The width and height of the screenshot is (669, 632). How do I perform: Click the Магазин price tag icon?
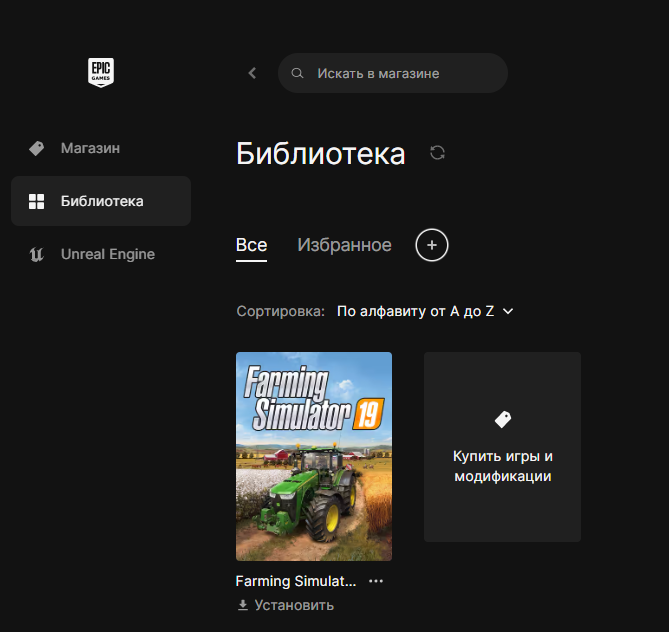click(37, 148)
